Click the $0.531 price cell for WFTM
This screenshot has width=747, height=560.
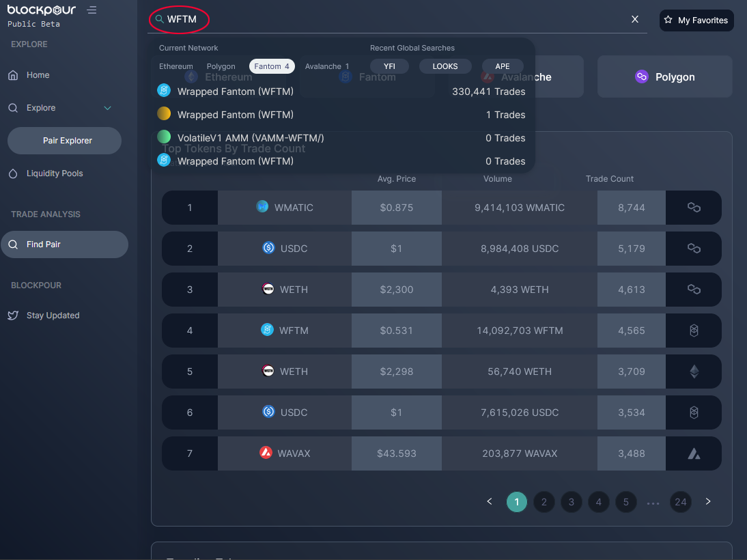pos(396,331)
